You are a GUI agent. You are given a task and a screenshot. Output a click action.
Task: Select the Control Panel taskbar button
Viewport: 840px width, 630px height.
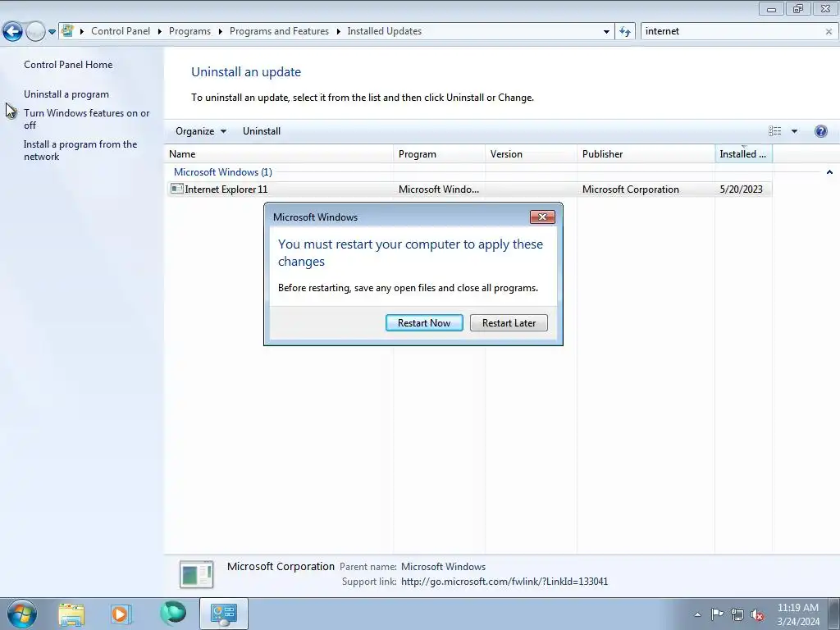point(223,614)
